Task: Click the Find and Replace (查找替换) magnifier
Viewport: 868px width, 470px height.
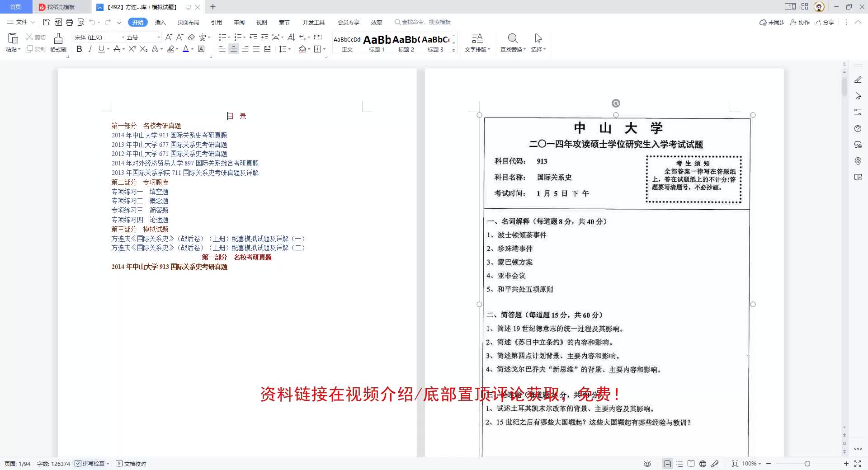Action: (513, 42)
